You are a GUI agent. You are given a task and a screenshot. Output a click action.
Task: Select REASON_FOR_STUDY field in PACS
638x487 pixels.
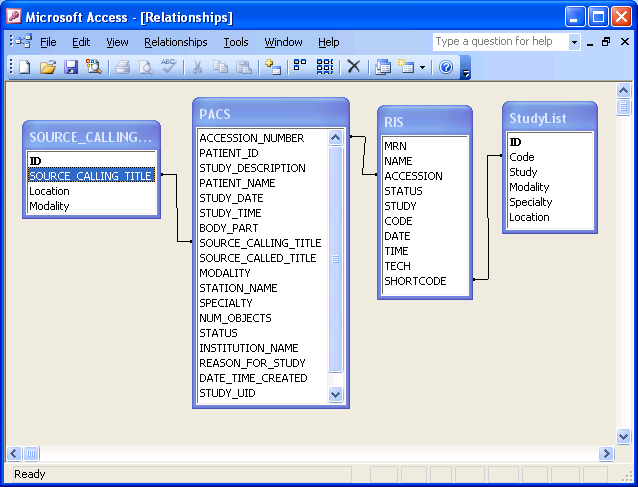(x=252, y=363)
